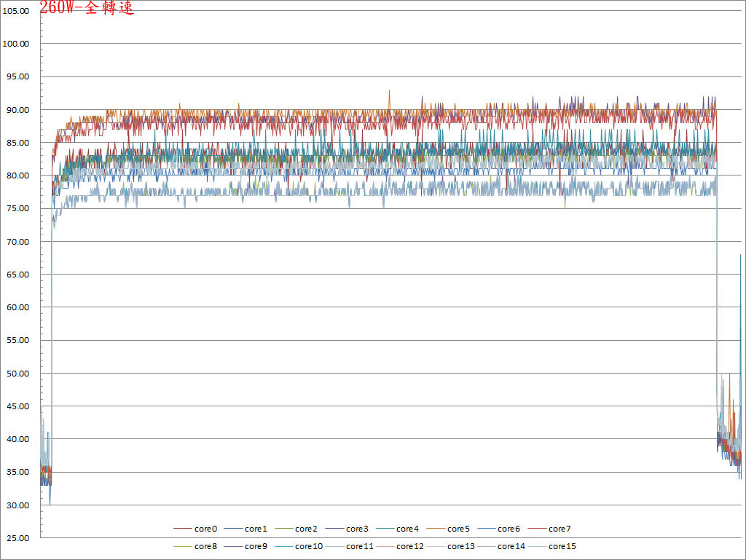Click the 50.00 axis label
Viewport: 746px width, 560px height.
tap(17, 373)
